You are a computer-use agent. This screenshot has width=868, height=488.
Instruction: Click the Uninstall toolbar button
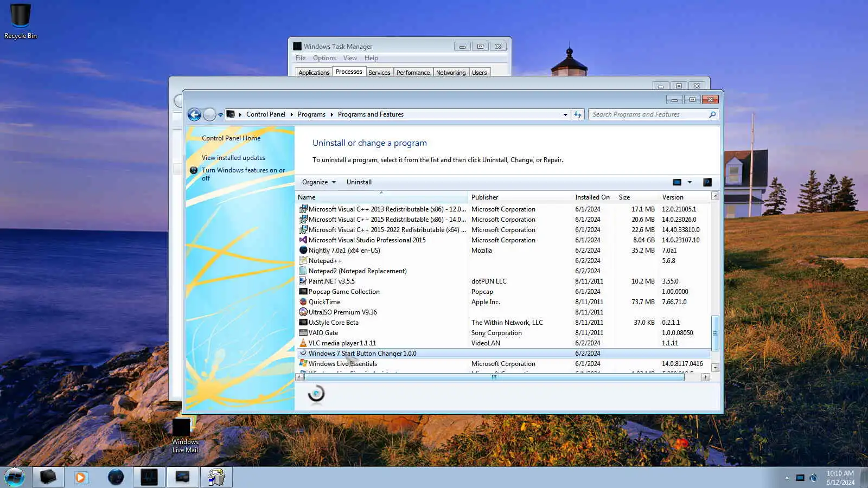(x=359, y=182)
